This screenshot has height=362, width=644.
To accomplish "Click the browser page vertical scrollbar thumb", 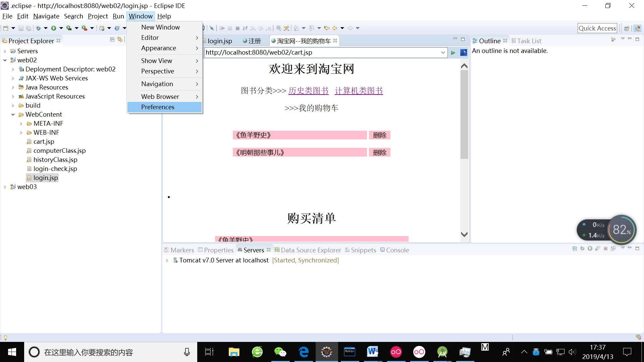I will 464,114.
